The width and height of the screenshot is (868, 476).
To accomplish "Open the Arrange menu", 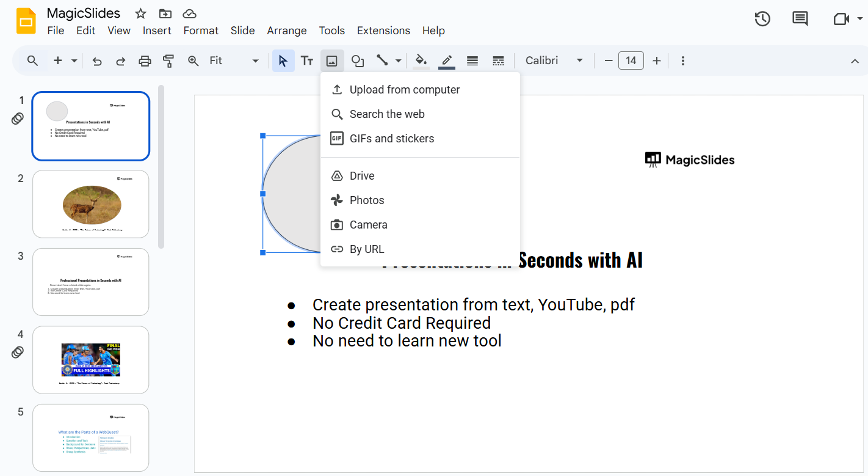I will 286,31.
